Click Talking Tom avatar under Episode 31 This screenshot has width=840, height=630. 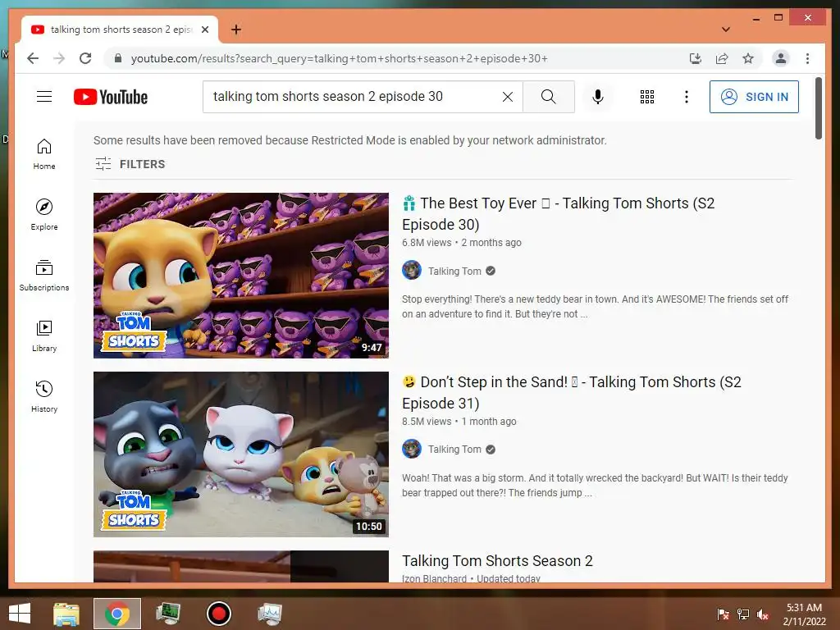point(412,449)
